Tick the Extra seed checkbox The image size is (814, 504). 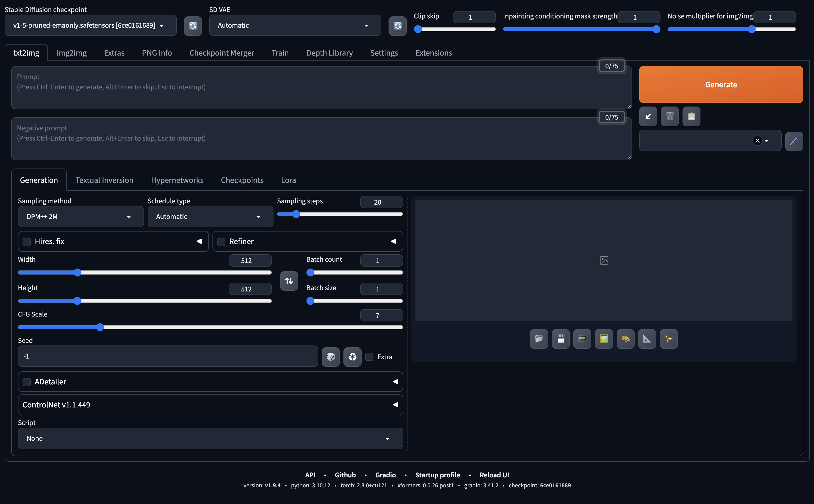tap(369, 357)
